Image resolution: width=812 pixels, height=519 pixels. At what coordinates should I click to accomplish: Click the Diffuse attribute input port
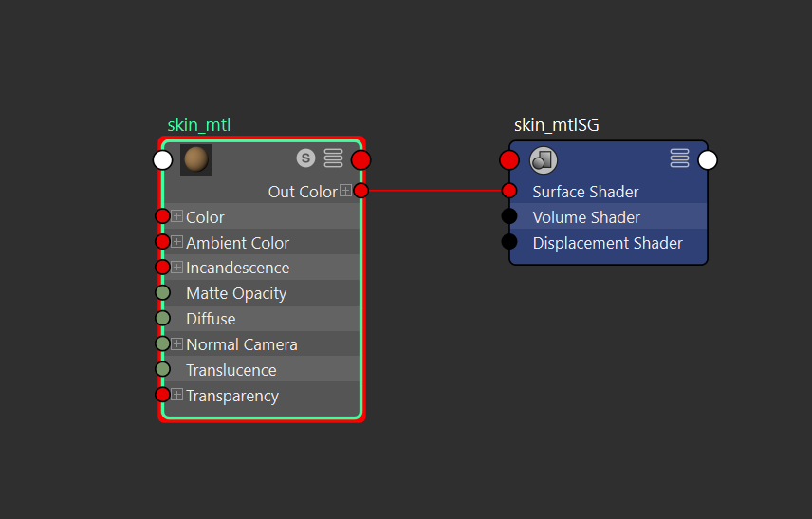coord(162,318)
